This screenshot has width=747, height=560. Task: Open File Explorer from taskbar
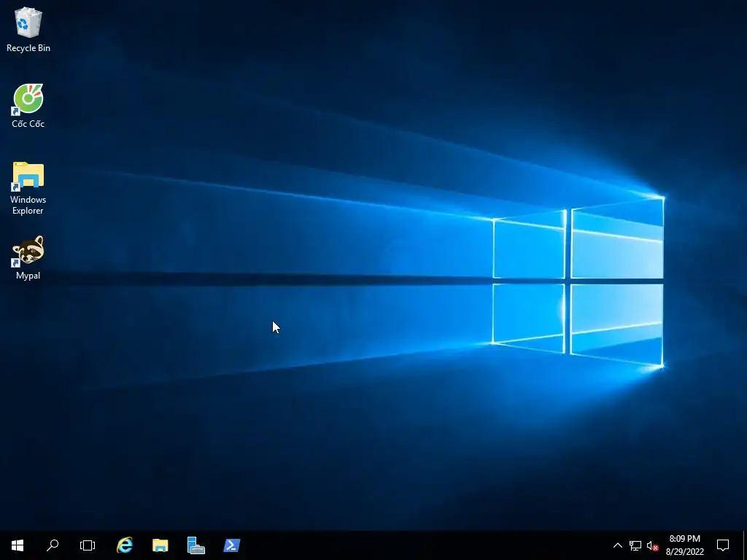click(160, 545)
